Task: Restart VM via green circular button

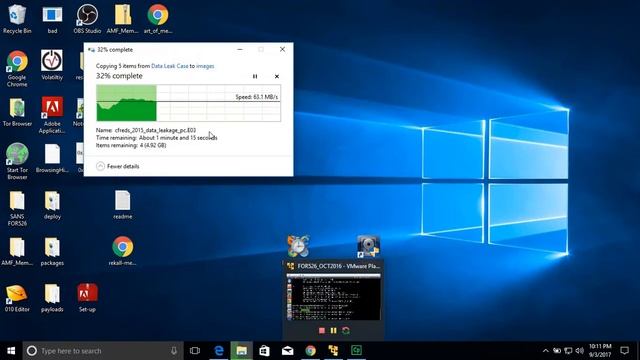Action: [346, 331]
